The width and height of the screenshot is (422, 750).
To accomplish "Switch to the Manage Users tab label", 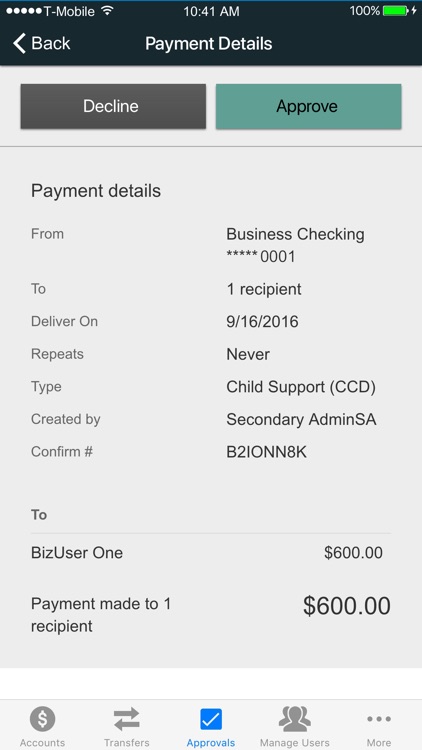I will point(295,743).
